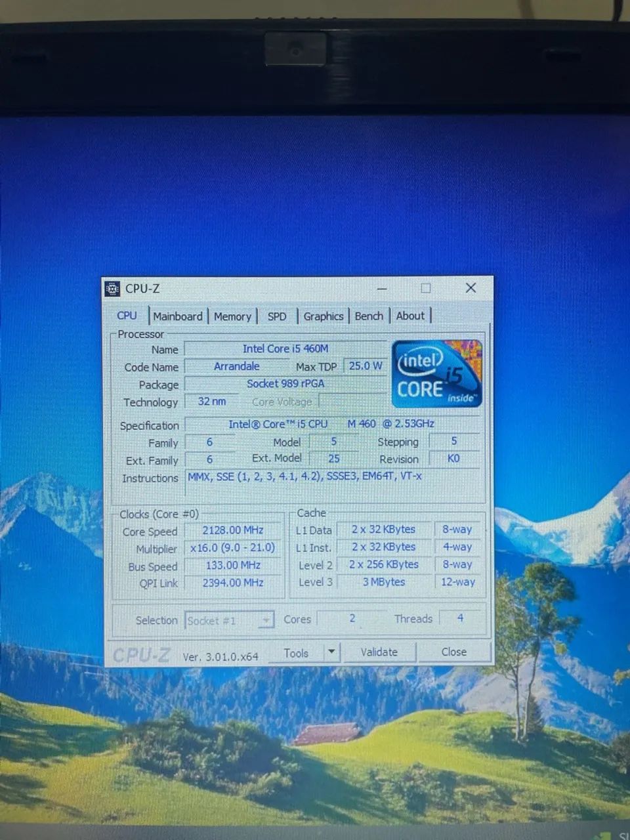Image resolution: width=630 pixels, height=840 pixels.
Task: Click the QPI Link value 2394.00 MHz
Action: [233, 582]
